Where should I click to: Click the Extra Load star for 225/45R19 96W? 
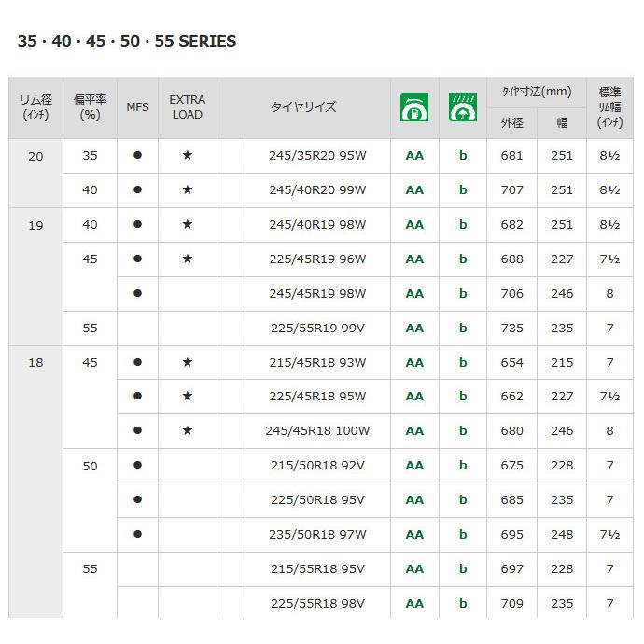(x=188, y=259)
